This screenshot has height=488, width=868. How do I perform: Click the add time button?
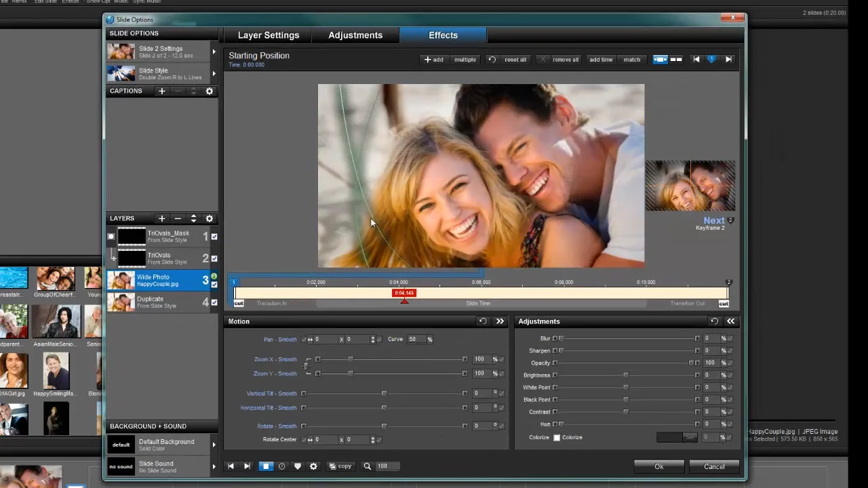pyautogui.click(x=601, y=60)
